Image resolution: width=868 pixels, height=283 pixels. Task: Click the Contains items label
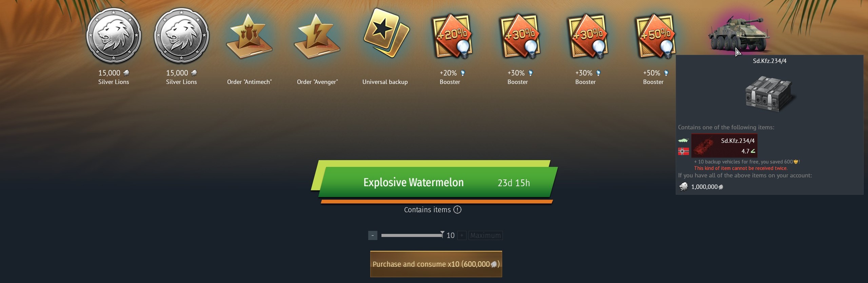click(427, 210)
